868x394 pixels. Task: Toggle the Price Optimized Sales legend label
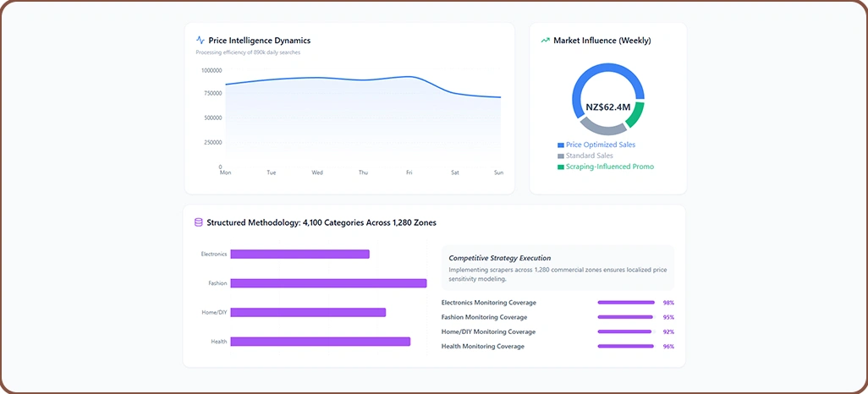coord(600,145)
